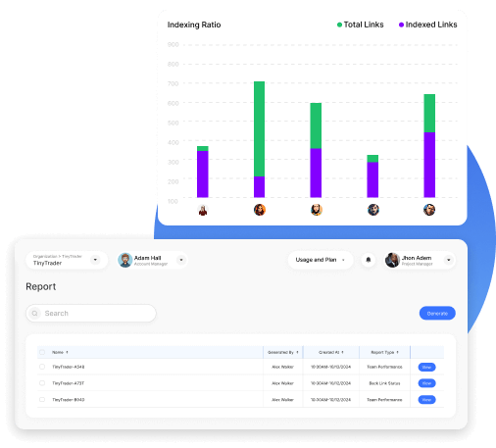Toggle Total Links legend green dot
The height and width of the screenshot is (448, 496).
tap(339, 25)
